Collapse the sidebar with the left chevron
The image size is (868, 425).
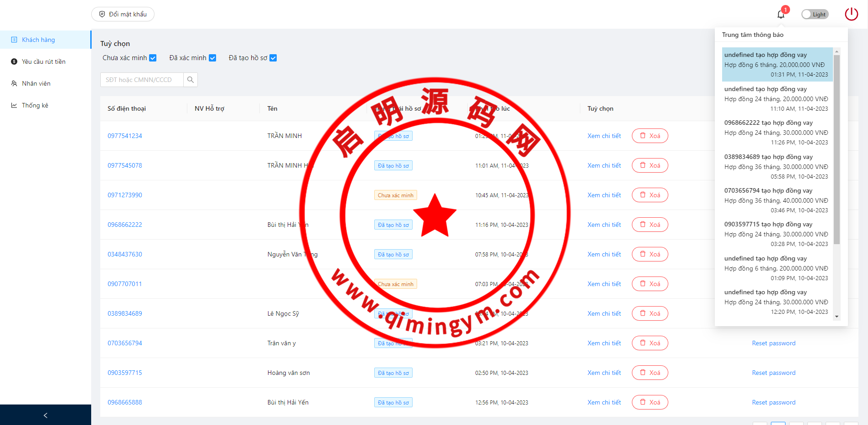pos(45,415)
